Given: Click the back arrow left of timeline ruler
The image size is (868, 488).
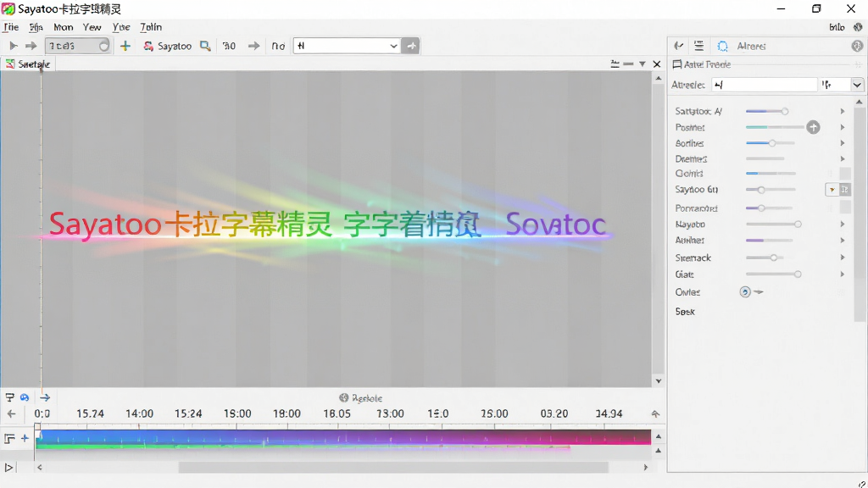Looking at the screenshot, I should point(11,413).
